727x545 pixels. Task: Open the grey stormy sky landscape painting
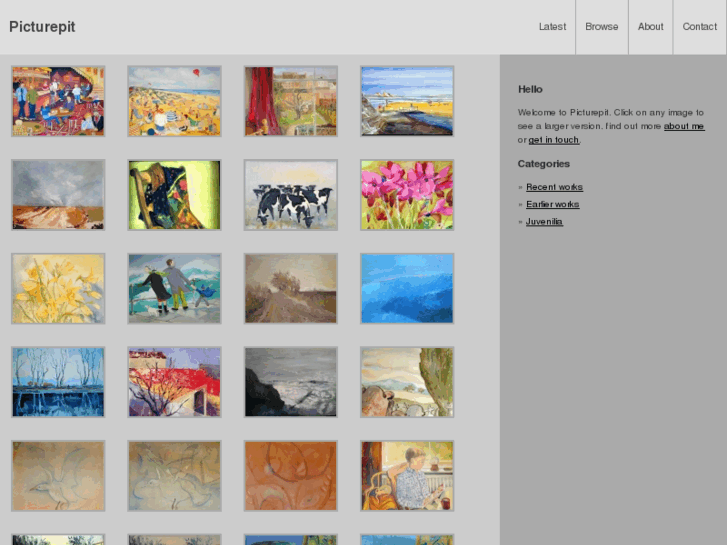(58, 195)
